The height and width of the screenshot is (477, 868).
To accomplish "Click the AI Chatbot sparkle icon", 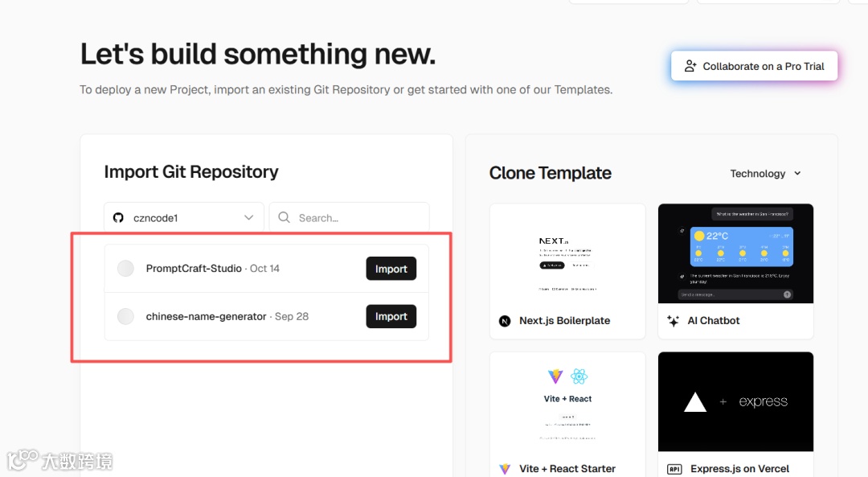I will 674,321.
